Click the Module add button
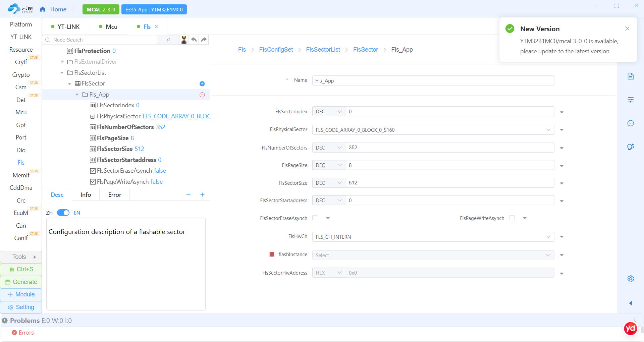The height and width of the screenshot is (342, 644). (21, 294)
